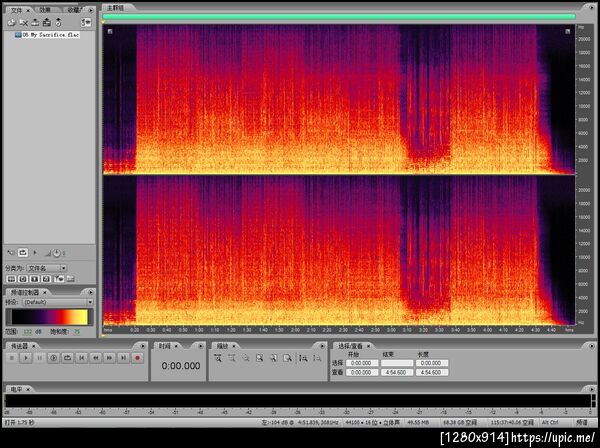Click the red Record button
The image size is (600, 448).
137,358
